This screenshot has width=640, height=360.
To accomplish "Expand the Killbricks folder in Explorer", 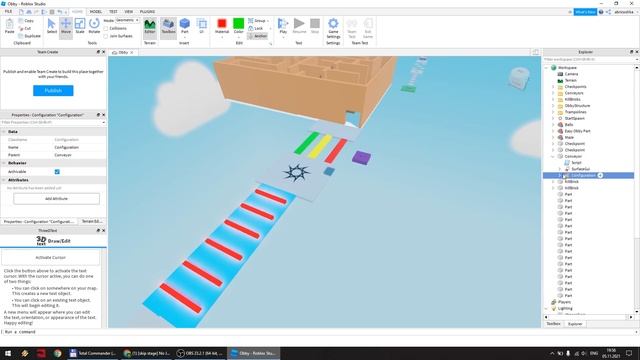I will 553,99.
